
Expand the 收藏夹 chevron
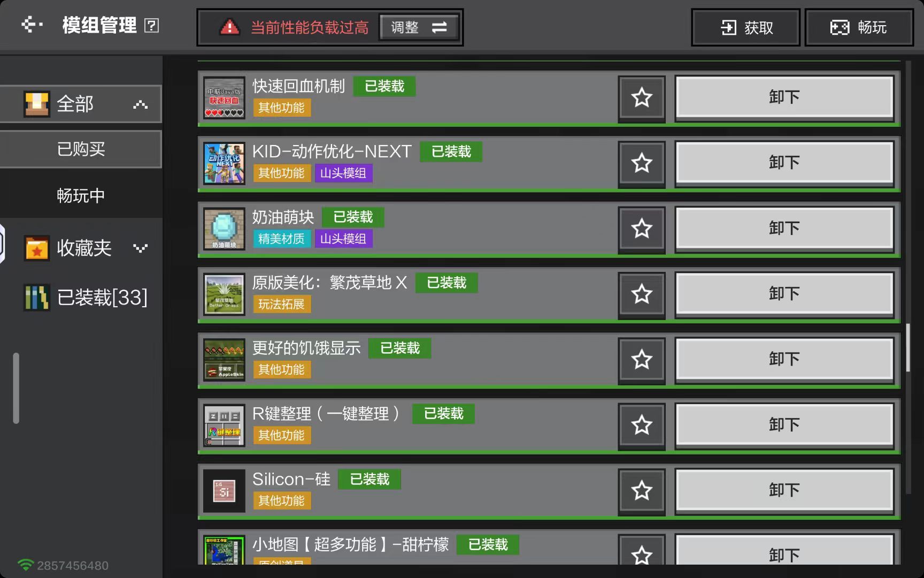tap(140, 248)
